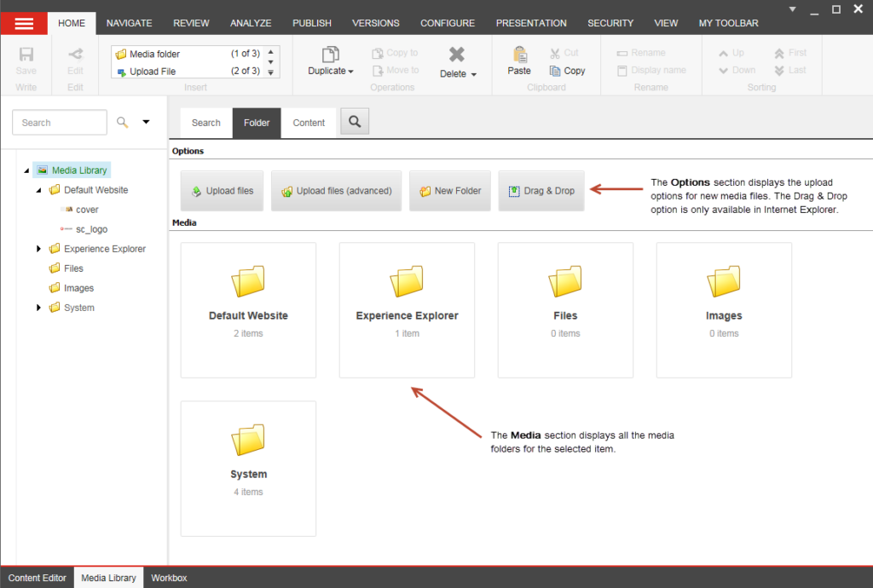Expand the System node in the tree
The image size is (873, 588).
38,308
